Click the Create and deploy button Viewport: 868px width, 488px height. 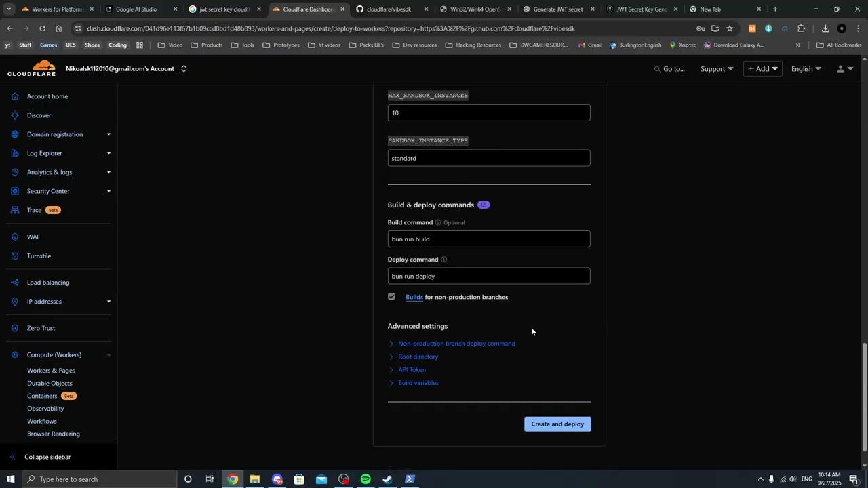[557, 424]
